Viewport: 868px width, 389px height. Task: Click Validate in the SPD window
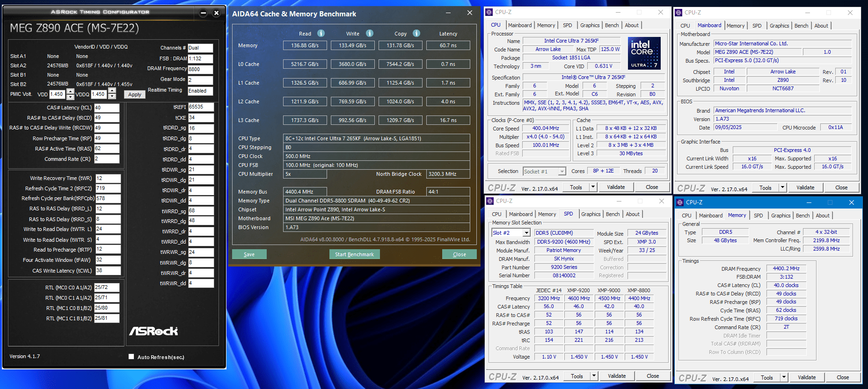tap(617, 376)
